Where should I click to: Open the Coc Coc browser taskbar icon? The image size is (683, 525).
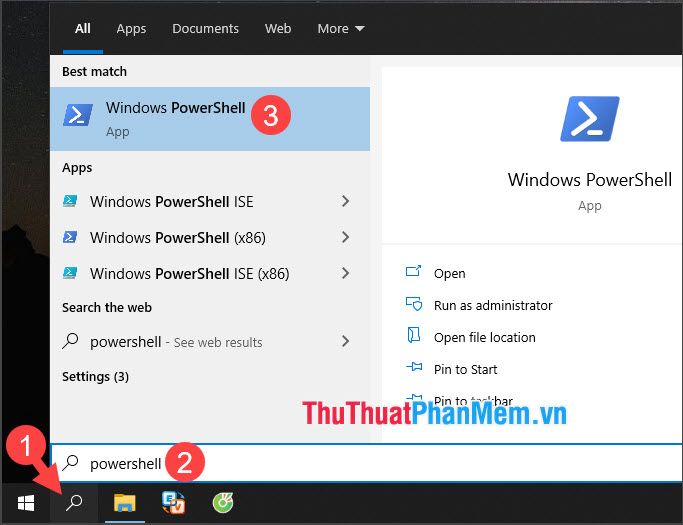(x=223, y=503)
